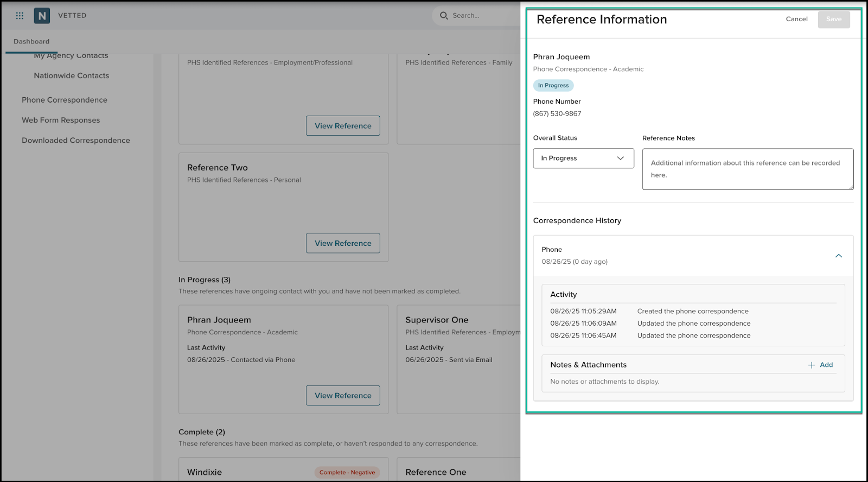The height and width of the screenshot is (482, 868).
Task: Click the Save button
Action: tap(834, 19)
